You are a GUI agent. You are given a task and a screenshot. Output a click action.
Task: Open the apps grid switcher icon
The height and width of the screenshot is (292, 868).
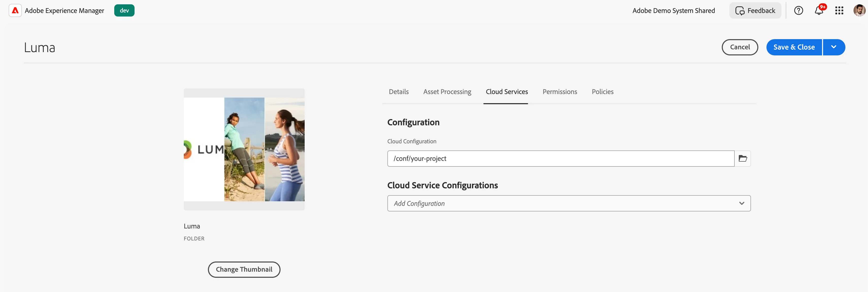tap(839, 10)
